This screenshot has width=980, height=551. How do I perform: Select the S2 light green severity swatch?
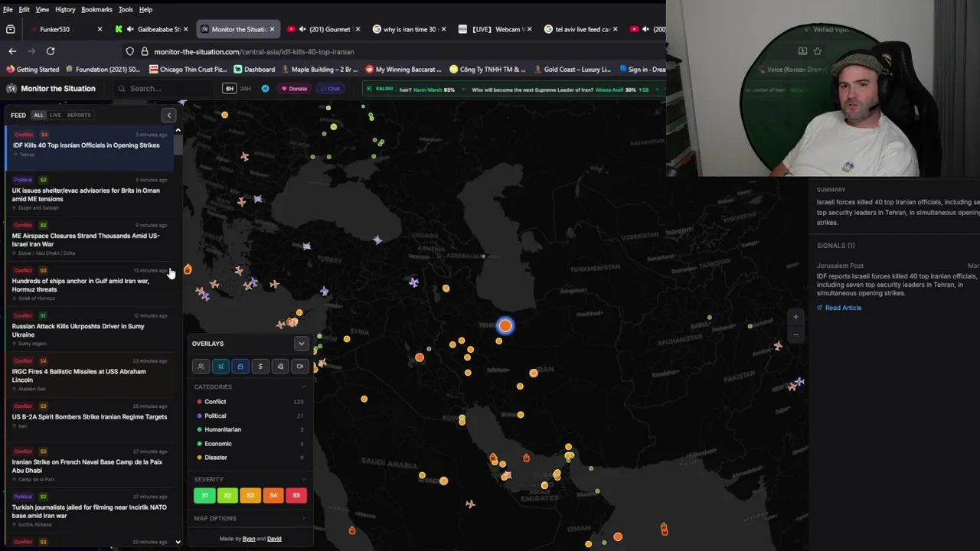pos(227,496)
